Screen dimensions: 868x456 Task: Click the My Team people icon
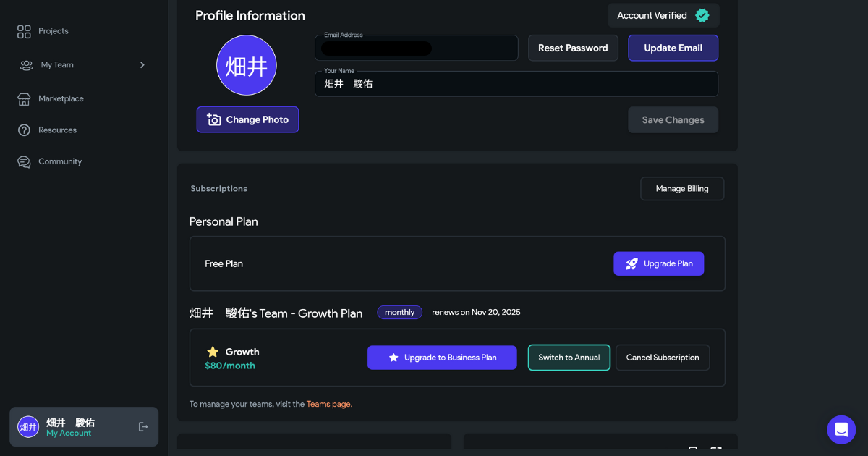tap(27, 65)
